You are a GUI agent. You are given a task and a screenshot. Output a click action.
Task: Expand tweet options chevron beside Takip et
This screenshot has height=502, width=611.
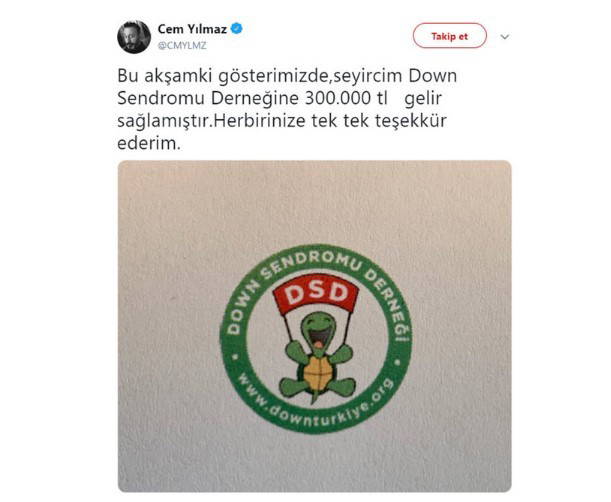(x=505, y=37)
